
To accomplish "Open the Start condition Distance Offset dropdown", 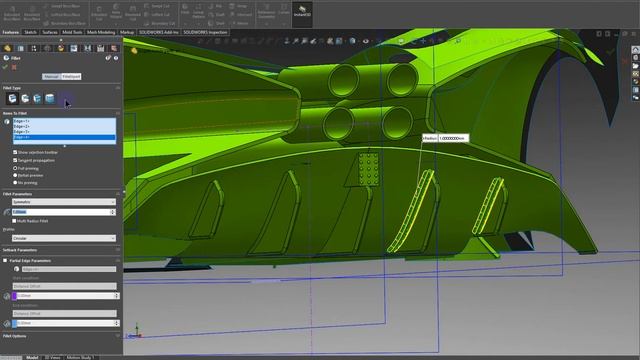I will tap(64, 286).
